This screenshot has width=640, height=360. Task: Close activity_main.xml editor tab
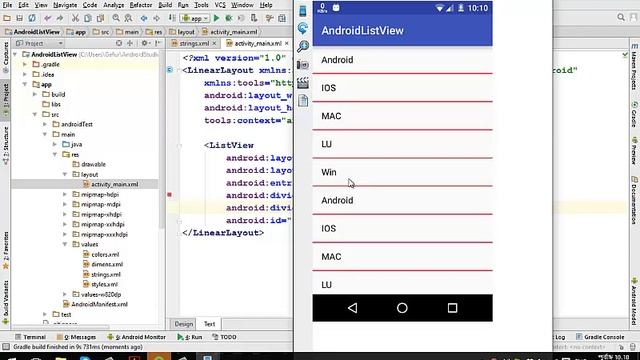[x=287, y=43]
